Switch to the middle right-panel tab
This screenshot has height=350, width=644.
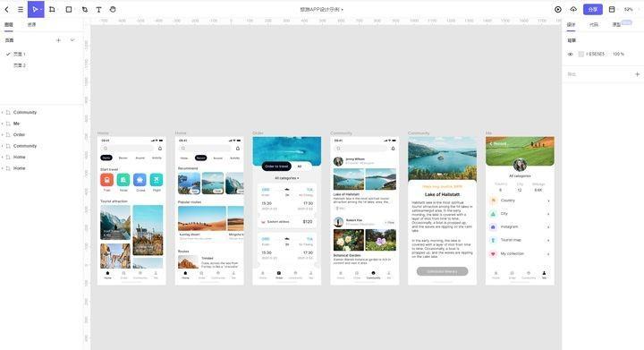point(594,25)
